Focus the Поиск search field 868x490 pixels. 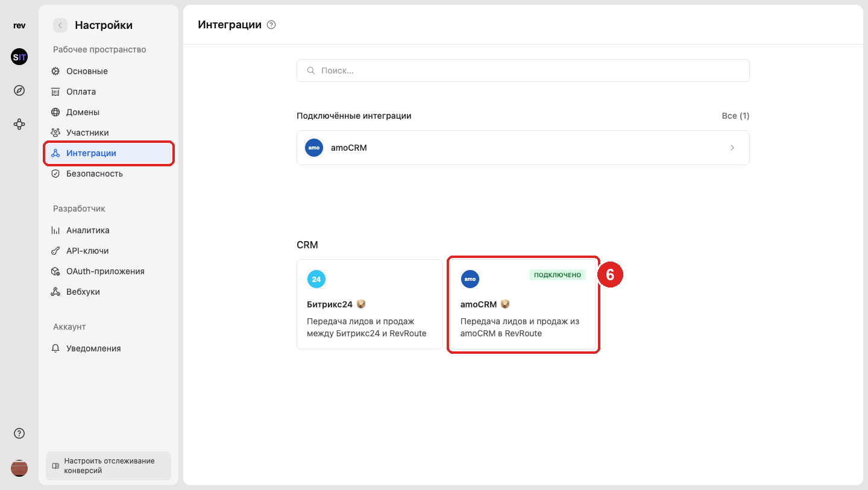pos(523,71)
